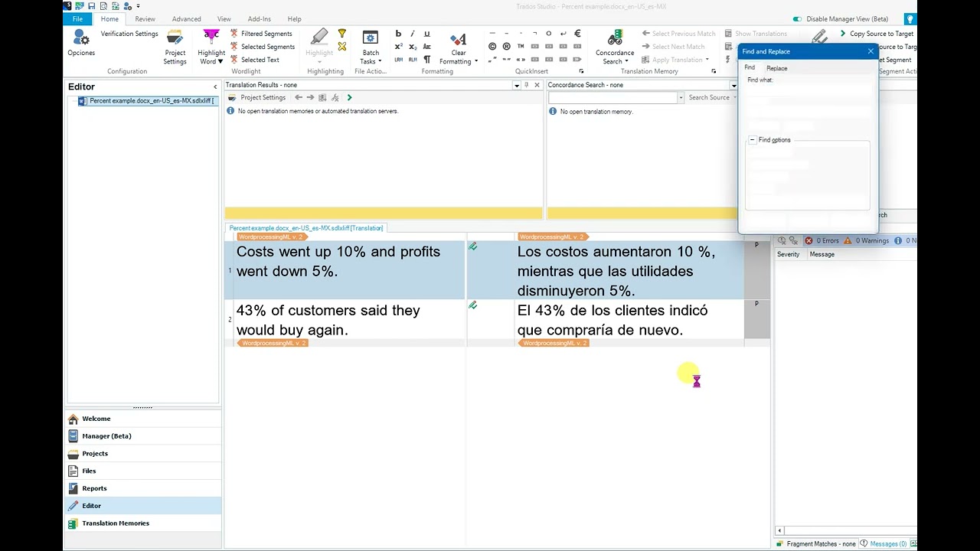Pin the Translation Results pane
The image size is (980, 551).
(526, 85)
